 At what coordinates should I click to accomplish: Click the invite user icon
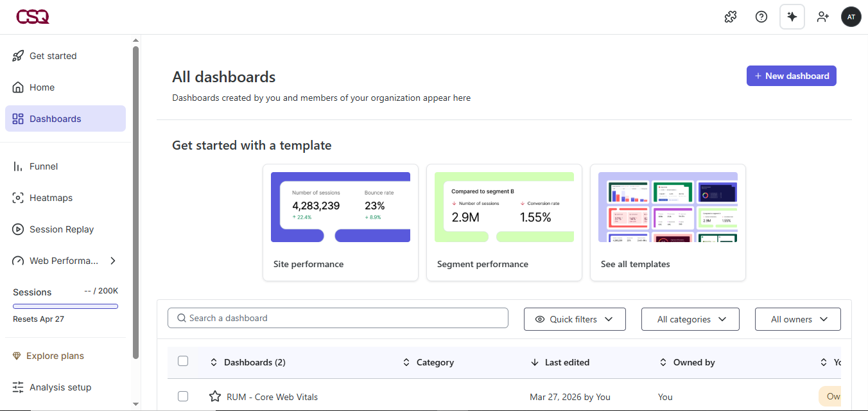coord(823,17)
